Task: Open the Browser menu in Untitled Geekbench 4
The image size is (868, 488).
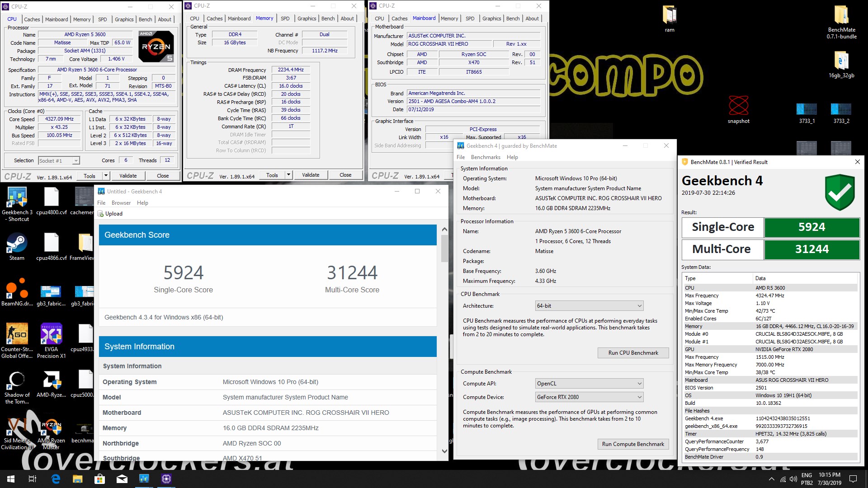Action: tap(121, 203)
